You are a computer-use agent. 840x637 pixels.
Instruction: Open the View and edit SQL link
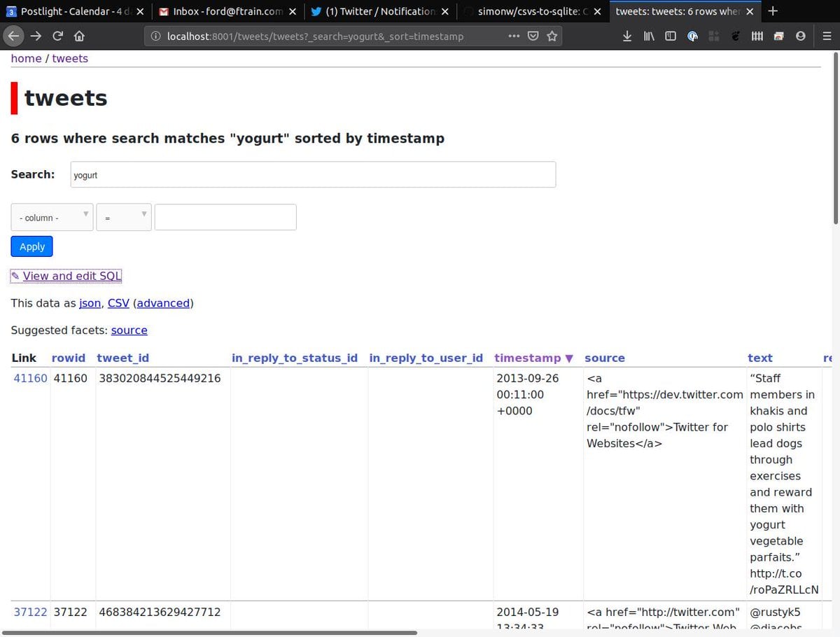coord(72,276)
